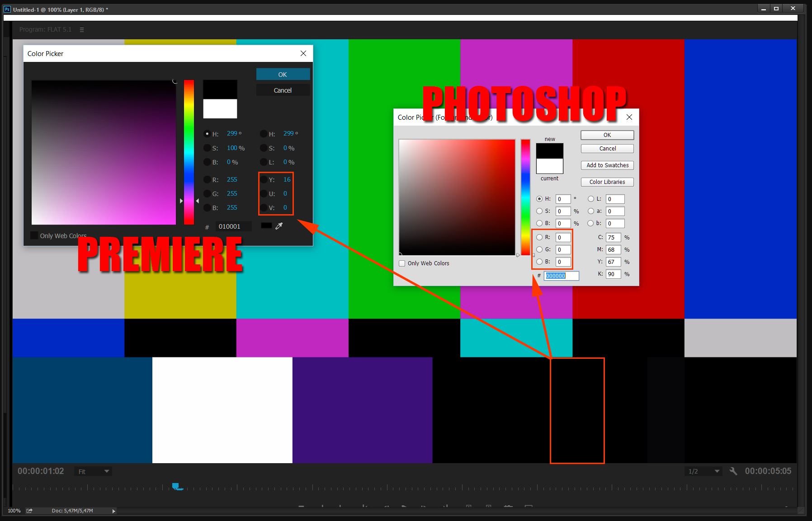Select the Y radio showing 16 in Premiere picker

[x=264, y=179]
